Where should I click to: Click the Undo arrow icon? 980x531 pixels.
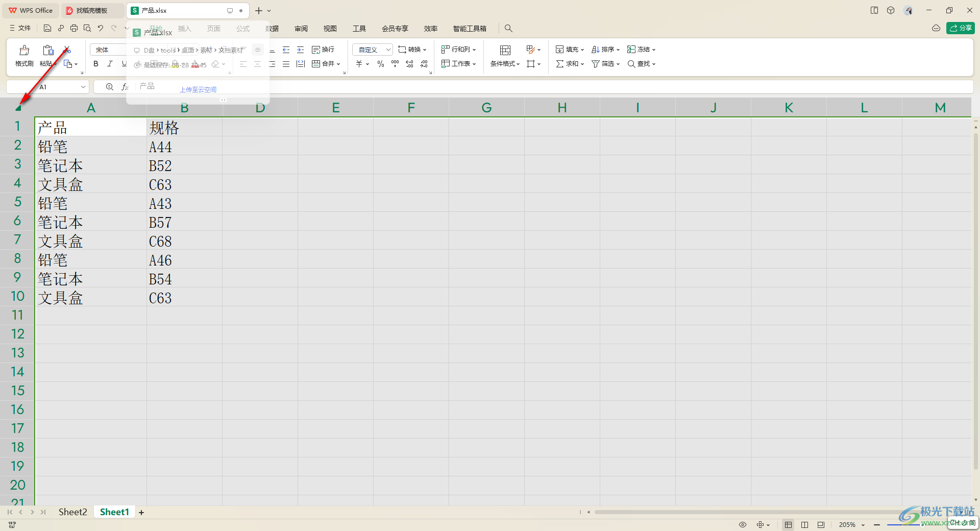pyautogui.click(x=101, y=28)
